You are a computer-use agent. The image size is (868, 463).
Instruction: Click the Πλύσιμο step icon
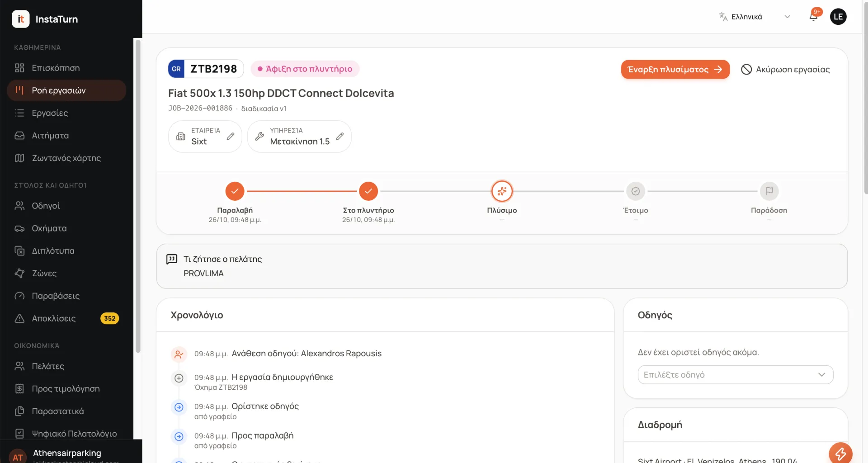502,191
